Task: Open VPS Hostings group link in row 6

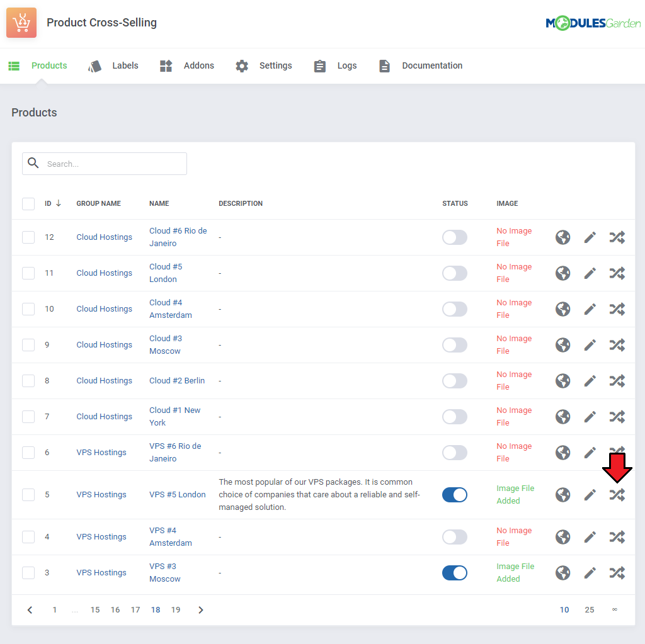Action: coord(101,453)
